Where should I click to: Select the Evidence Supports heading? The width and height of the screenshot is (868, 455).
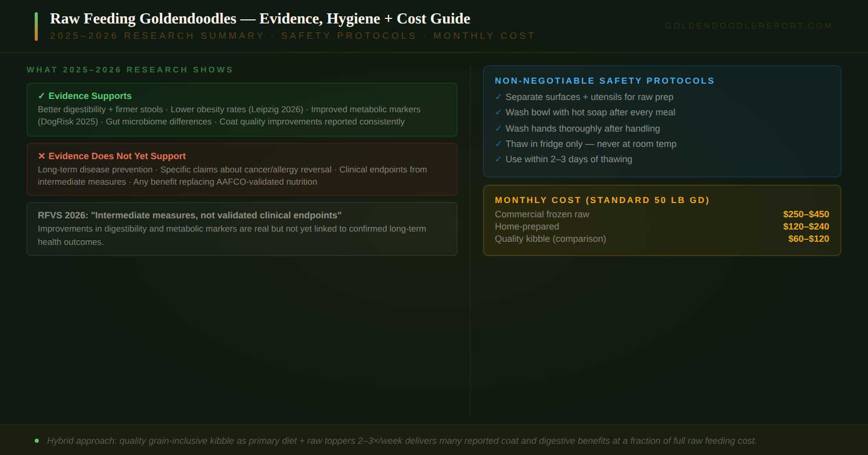click(x=90, y=96)
